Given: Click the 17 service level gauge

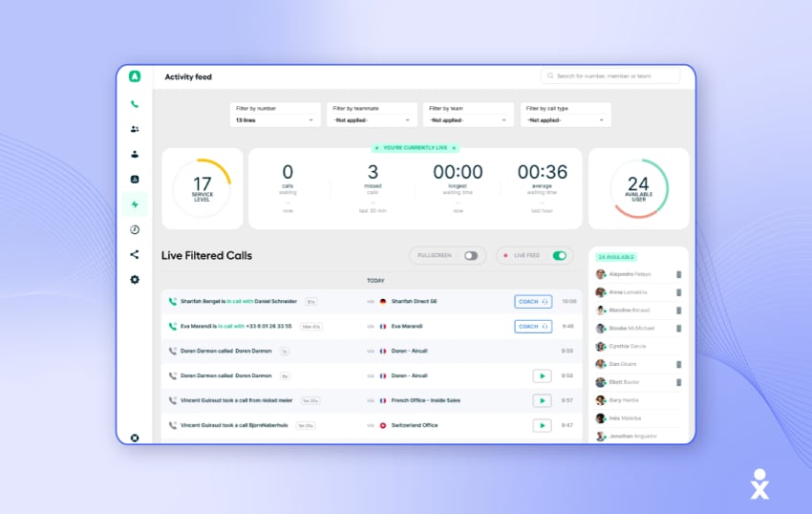Looking at the screenshot, I should coord(202,188).
